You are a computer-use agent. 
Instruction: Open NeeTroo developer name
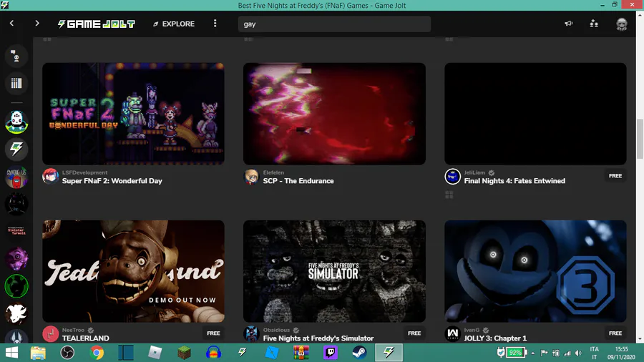73,330
